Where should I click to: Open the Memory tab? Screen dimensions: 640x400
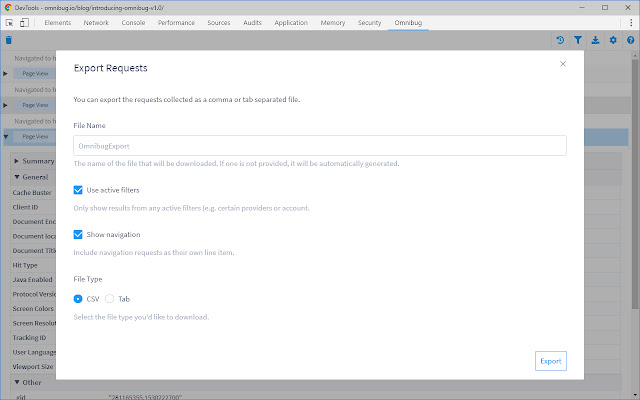(x=333, y=23)
